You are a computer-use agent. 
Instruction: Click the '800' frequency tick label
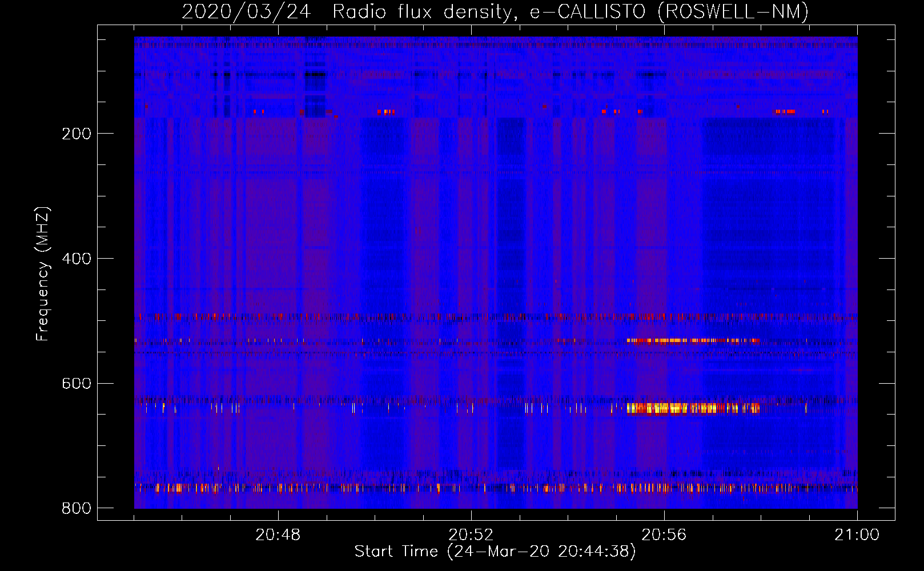click(x=77, y=508)
